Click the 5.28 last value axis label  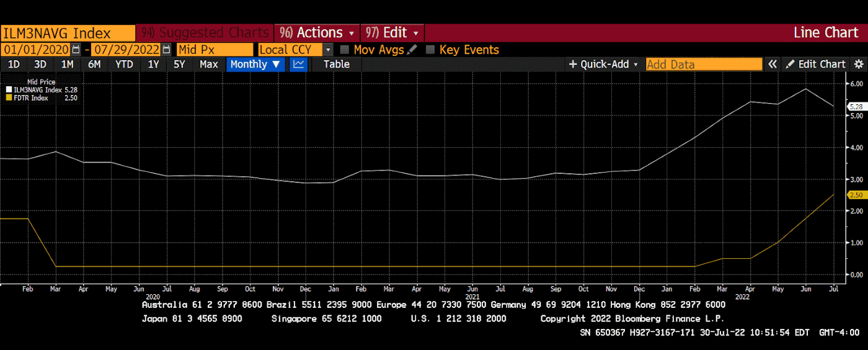(x=856, y=107)
